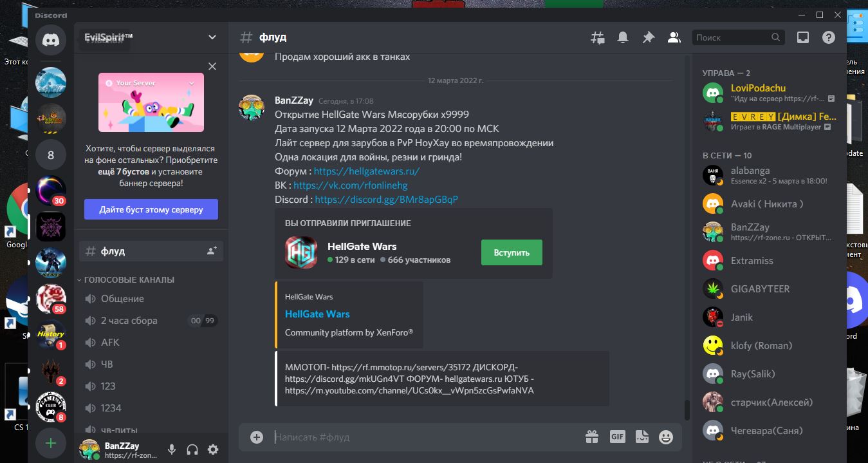Open the sticker picker icon
The width and height of the screenshot is (868, 463).
pyautogui.click(x=642, y=437)
